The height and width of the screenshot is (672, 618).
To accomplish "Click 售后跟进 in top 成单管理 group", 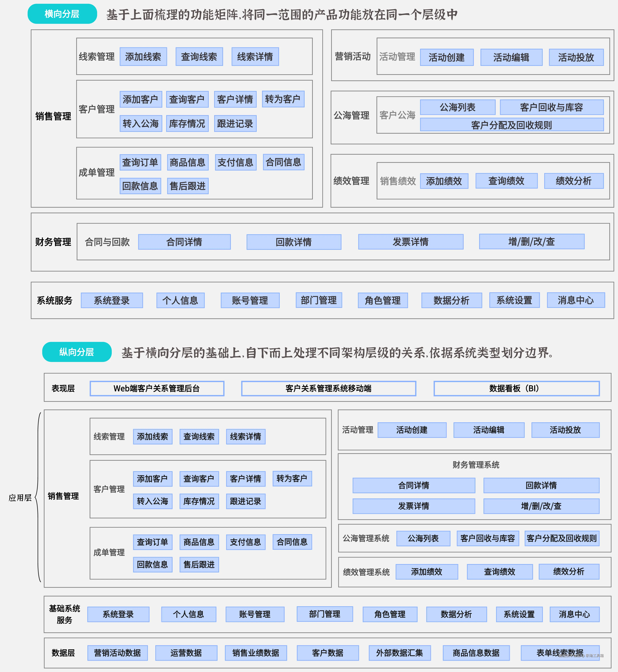I will pos(188,186).
